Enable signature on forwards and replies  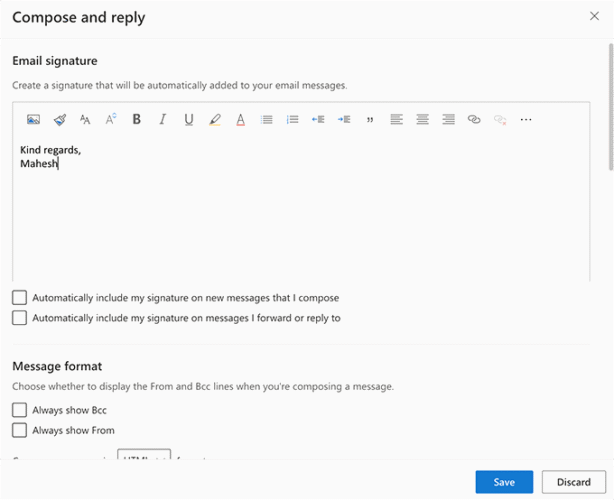pos(20,318)
